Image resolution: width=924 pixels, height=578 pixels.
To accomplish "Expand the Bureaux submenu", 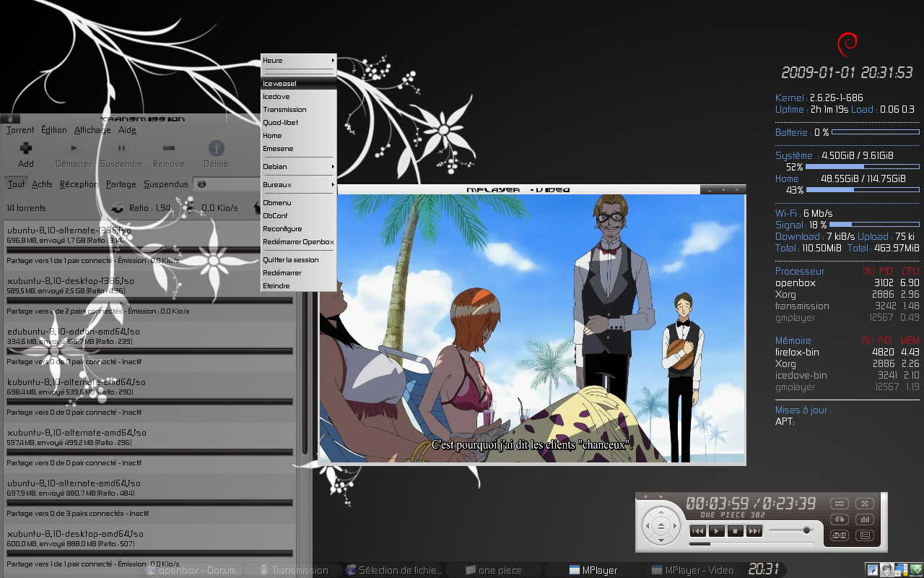I will pyautogui.click(x=299, y=184).
